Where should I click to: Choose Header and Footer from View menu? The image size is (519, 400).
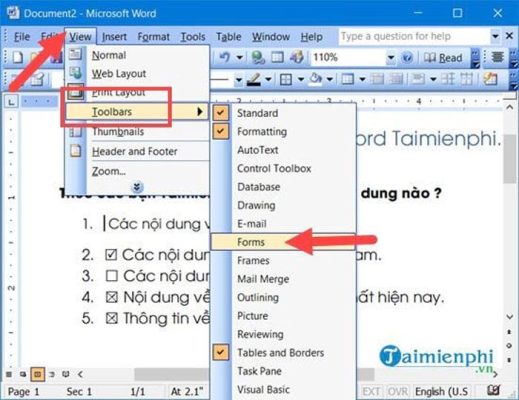[x=135, y=151]
